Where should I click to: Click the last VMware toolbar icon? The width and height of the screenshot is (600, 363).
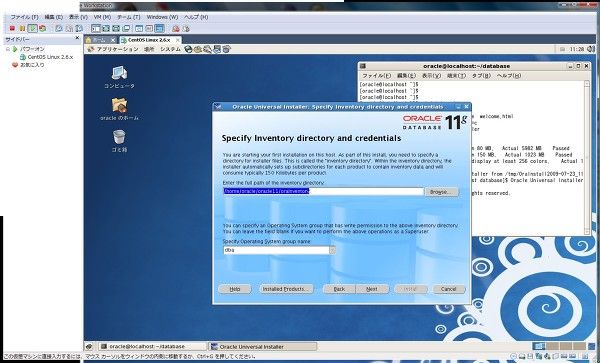(x=186, y=28)
